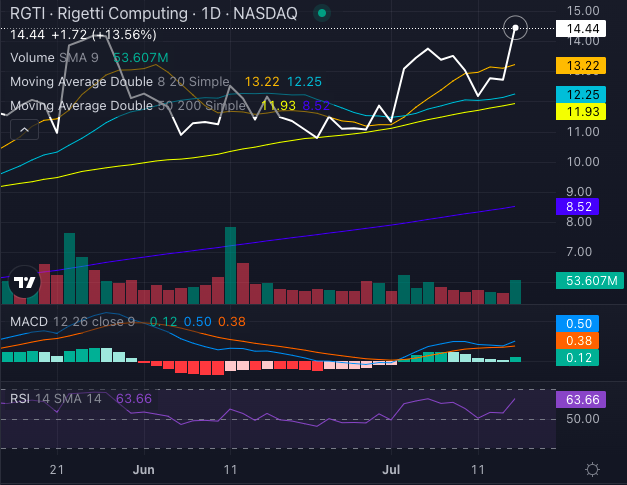Click the Jun date axis marker
This screenshot has width=627, height=485.
[x=144, y=469]
